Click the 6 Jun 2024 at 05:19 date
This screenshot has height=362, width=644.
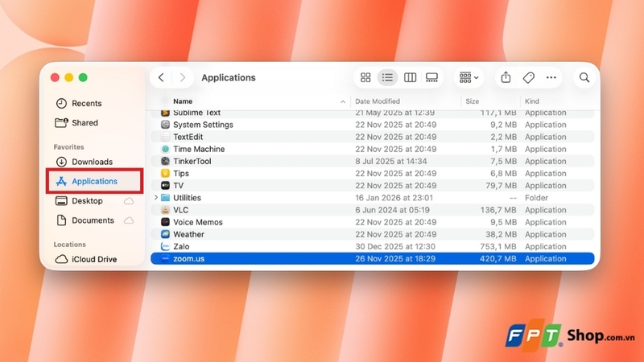point(392,210)
